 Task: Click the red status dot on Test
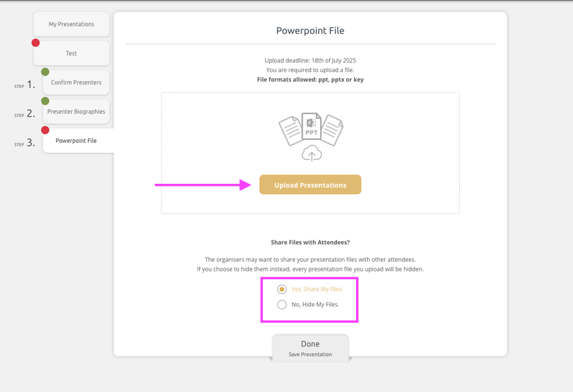point(36,43)
